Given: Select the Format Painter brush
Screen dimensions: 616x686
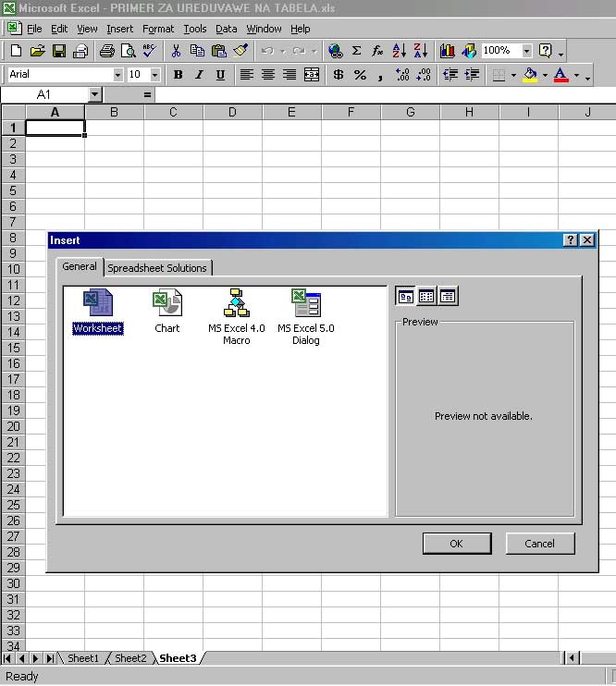Looking at the screenshot, I should coord(240,51).
